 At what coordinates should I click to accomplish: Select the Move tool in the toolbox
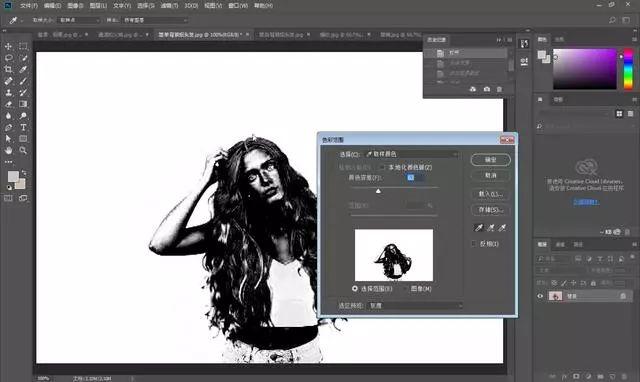pos(8,46)
